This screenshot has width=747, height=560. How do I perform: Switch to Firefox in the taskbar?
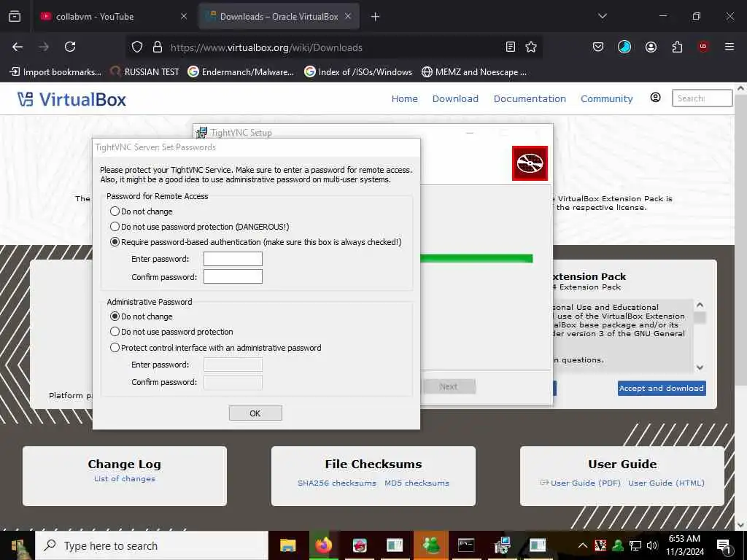coord(323,545)
